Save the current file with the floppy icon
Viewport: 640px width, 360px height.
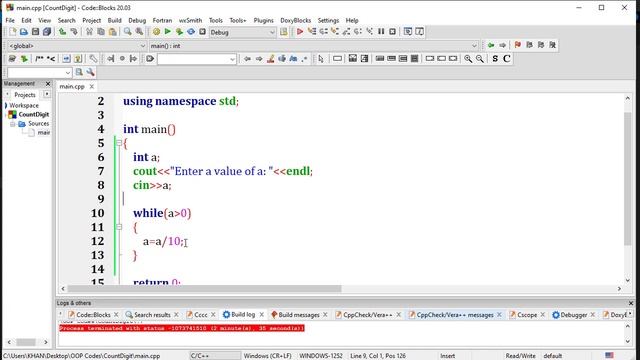tap(36, 32)
